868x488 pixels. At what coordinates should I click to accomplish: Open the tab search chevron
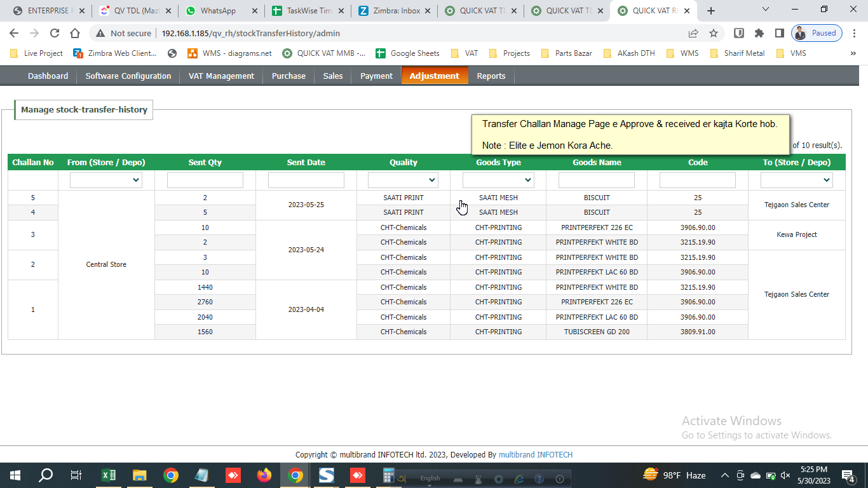[765, 10]
